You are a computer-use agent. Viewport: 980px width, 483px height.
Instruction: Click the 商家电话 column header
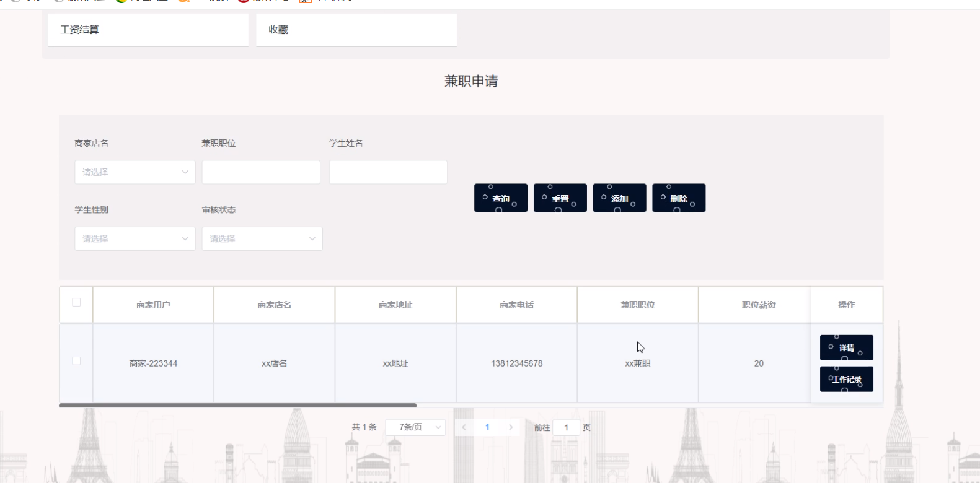pyautogui.click(x=517, y=305)
